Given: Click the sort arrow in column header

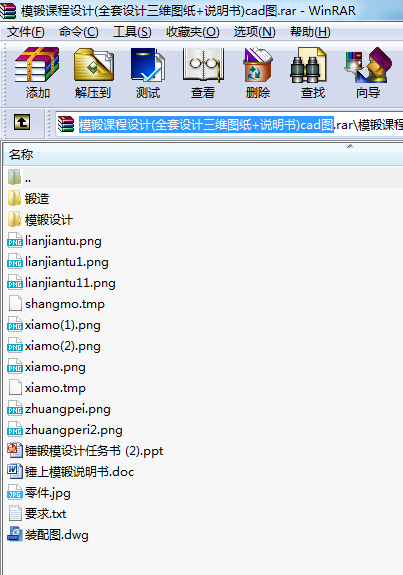Looking at the screenshot, I should pos(350,146).
